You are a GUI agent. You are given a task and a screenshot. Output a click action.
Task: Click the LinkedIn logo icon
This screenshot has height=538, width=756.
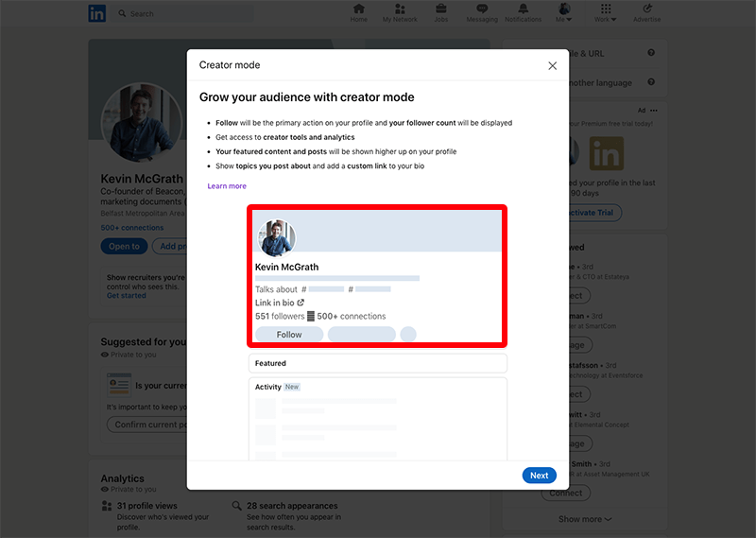[97, 13]
